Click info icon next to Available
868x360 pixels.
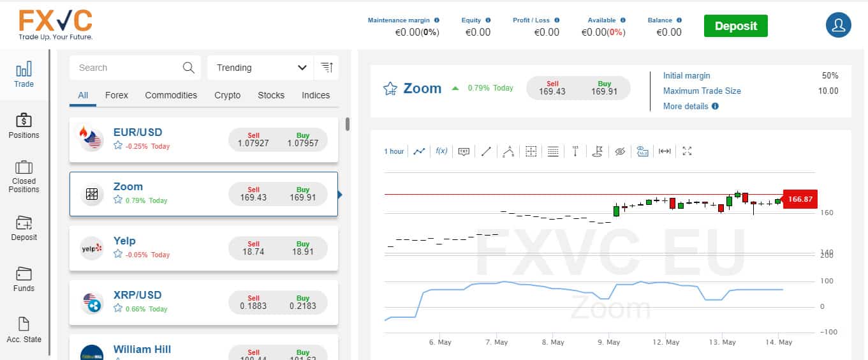tap(622, 20)
